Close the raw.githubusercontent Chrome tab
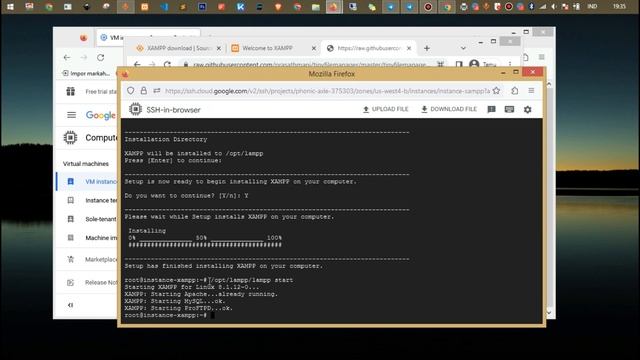The width and height of the screenshot is (640, 360). pos(409,48)
